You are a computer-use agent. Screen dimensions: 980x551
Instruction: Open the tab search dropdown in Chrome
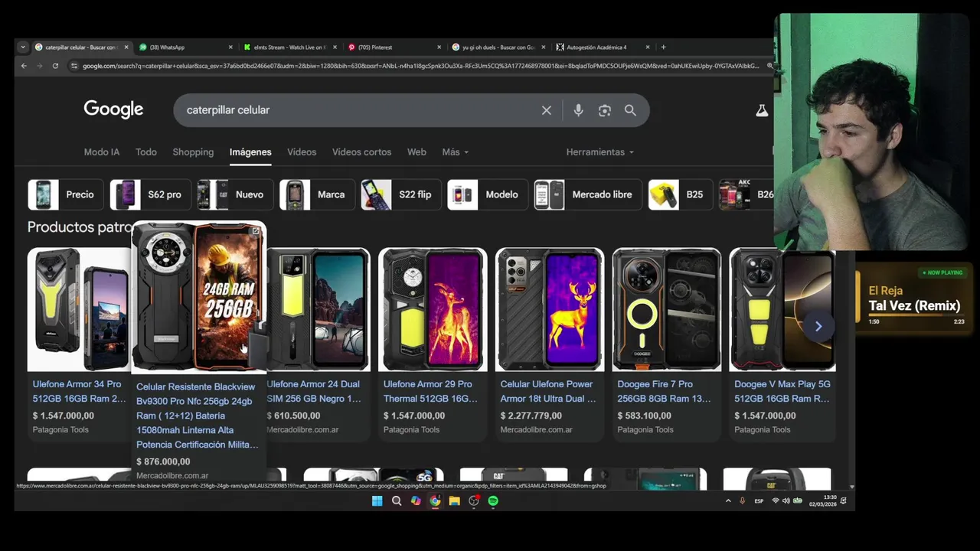pyautogui.click(x=23, y=47)
